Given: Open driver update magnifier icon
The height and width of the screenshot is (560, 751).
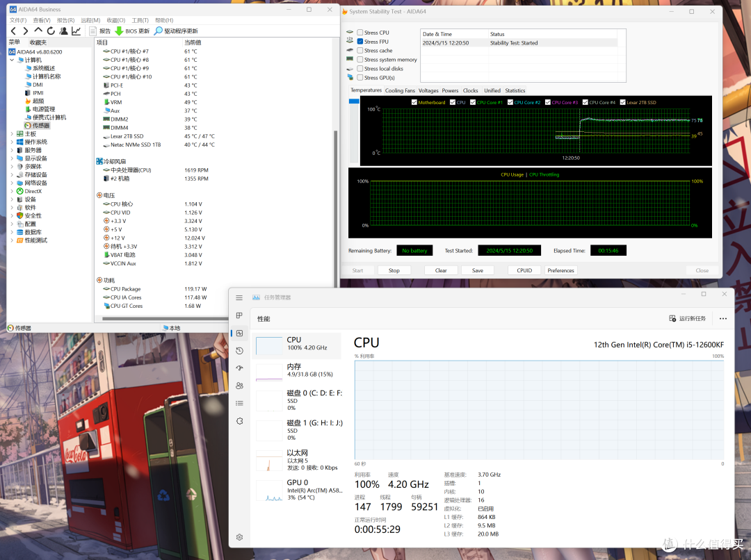Looking at the screenshot, I should [158, 31].
